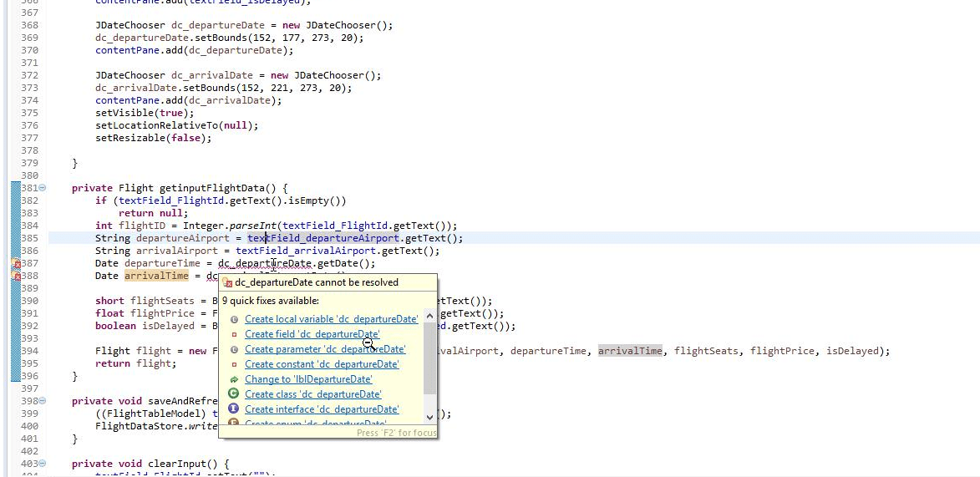Click the underlined 'dc_departureDate' on line 387
Image resolution: width=980 pixels, height=477 pixels.
point(264,263)
